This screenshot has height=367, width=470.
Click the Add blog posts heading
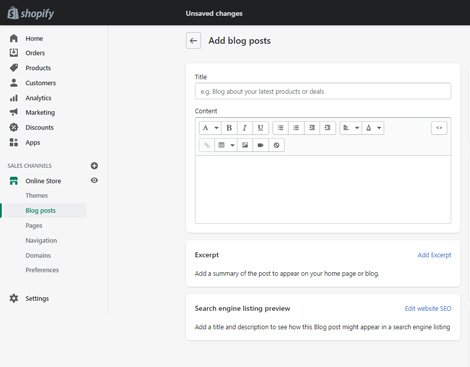(x=239, y=41)
